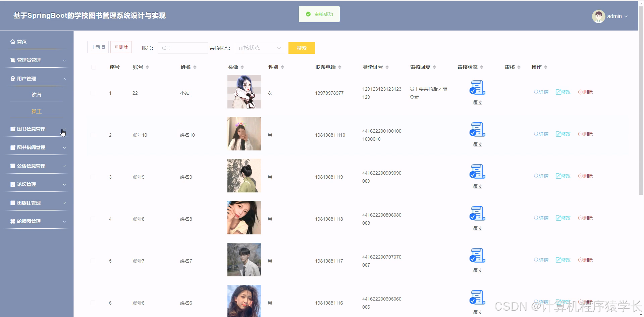Click the 详情 link on 姓名6 row
Viewport: 644px width, 317px height.
(541, 302)
